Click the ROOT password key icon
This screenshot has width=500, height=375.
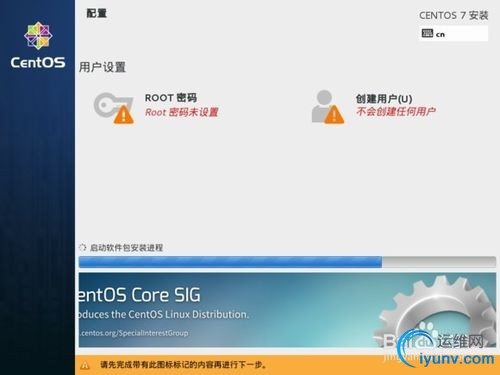tap(114, 108)
